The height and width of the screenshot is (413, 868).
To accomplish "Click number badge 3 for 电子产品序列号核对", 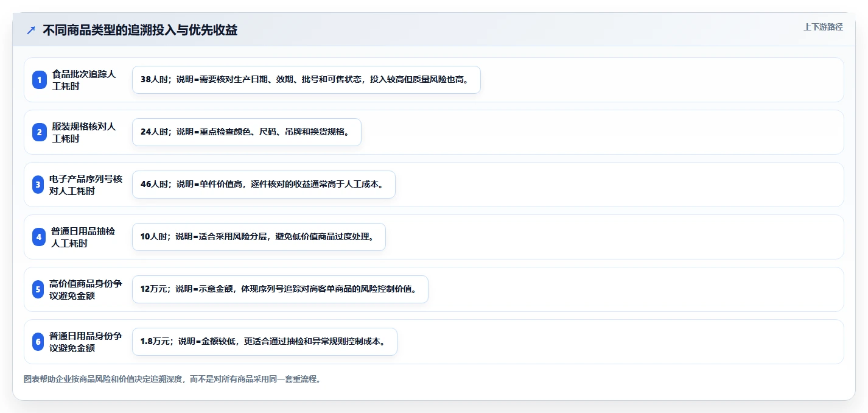I will pos(38,185).
